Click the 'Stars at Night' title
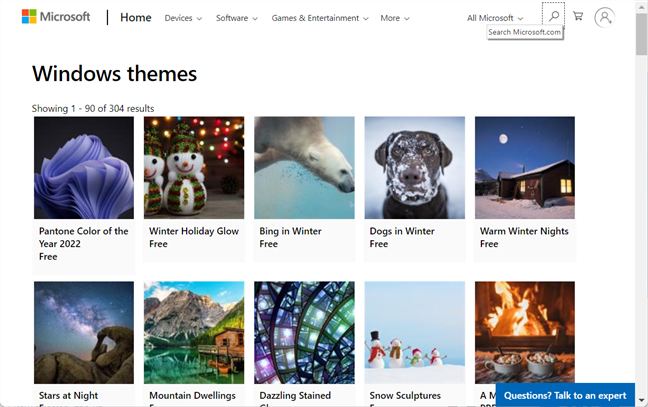 (x=68, y=395)
